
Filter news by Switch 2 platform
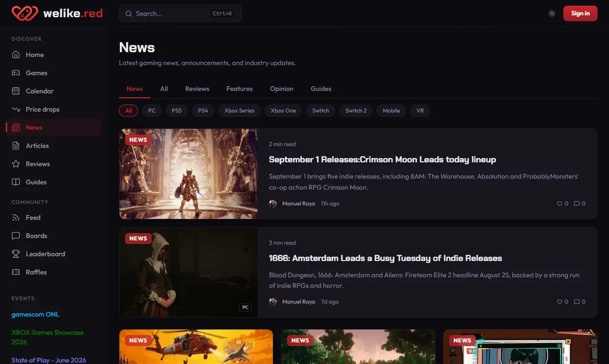tap(356, 111)
